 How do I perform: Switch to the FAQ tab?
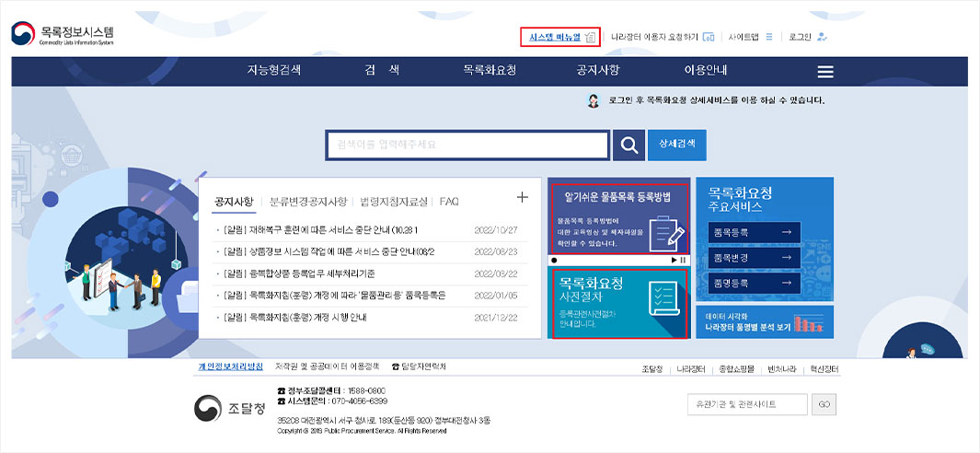click(449, 201)
